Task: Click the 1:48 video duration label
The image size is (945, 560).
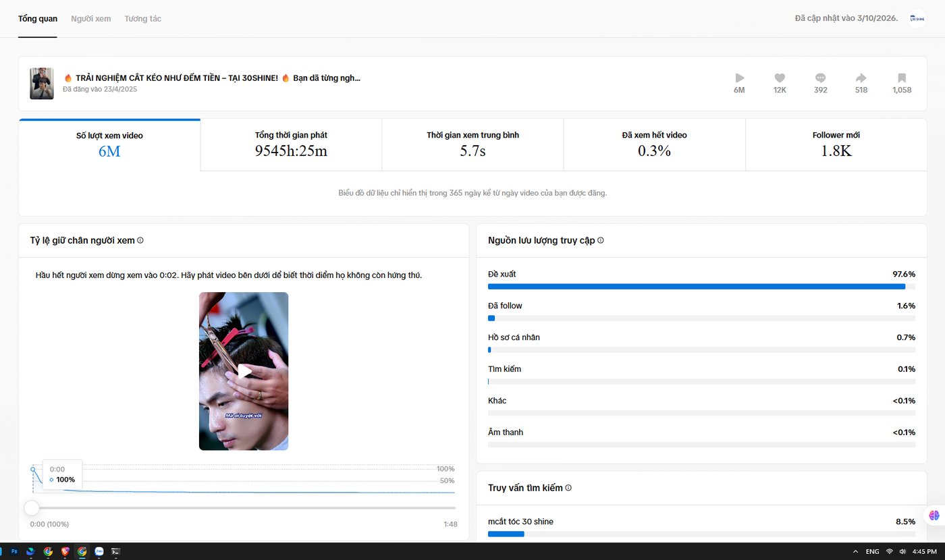Action: coord(450,524)
